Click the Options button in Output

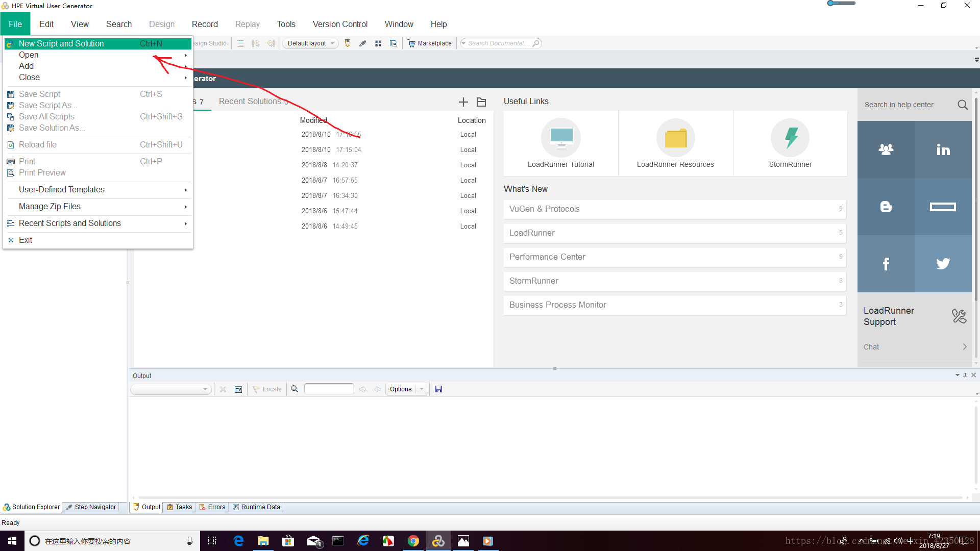point(401,389)
